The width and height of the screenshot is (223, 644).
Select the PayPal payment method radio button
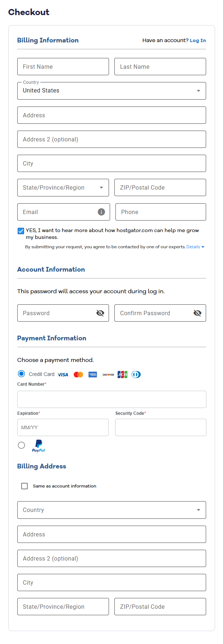coord(21,445)
